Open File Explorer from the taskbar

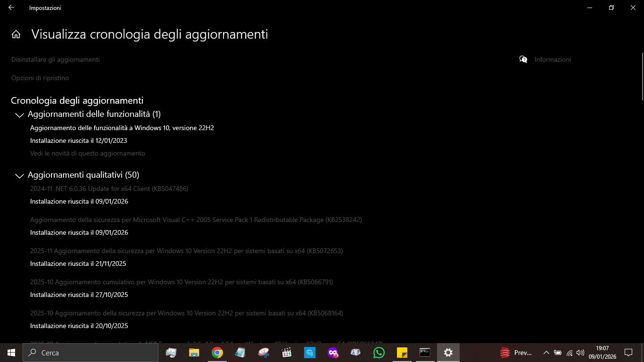coord(194,353)
